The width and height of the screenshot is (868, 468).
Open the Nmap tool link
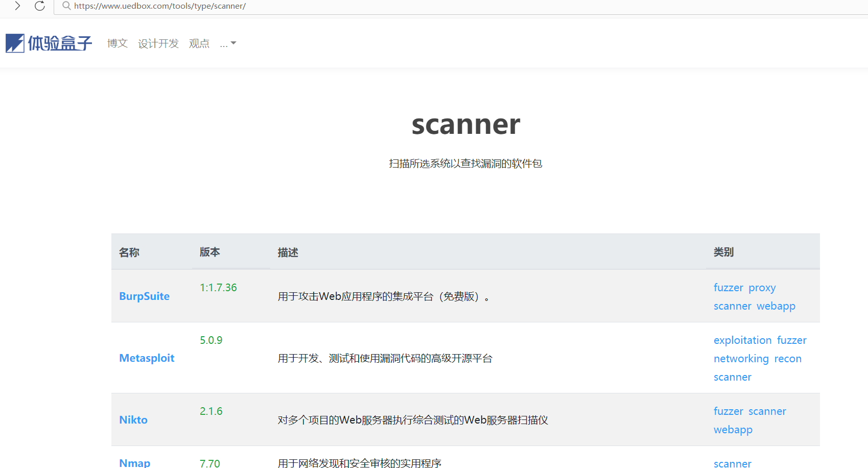(x=135, y=463)
